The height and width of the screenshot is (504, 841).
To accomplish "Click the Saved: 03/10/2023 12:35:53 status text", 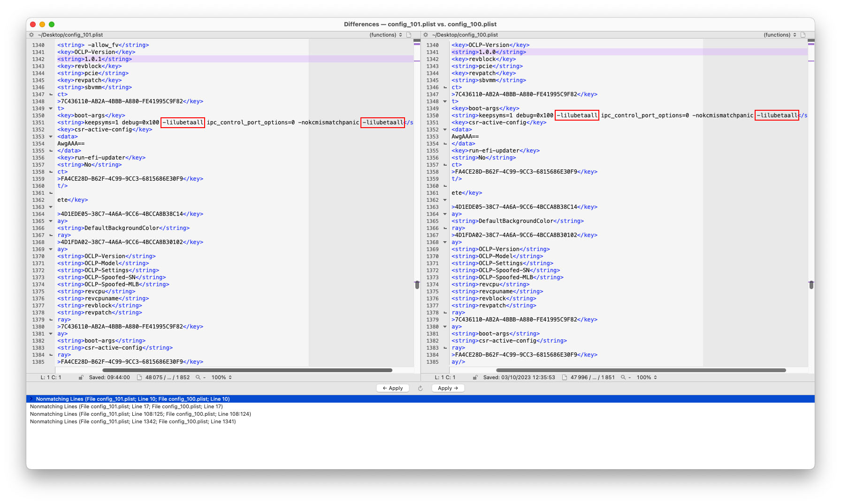I will coord(519,377).
